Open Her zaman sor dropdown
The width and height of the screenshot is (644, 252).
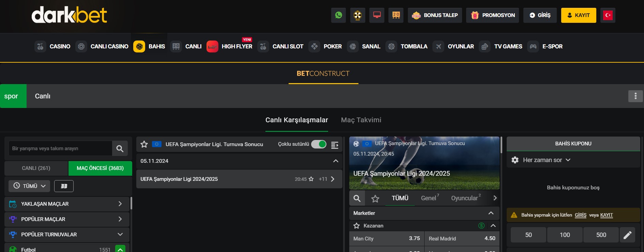tap(547, 160)
